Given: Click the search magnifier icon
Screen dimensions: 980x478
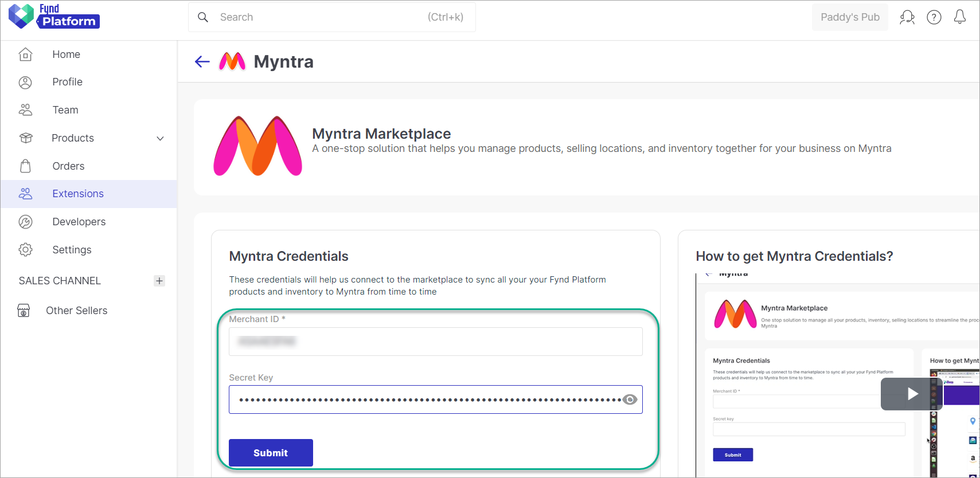Looking at the screenshot, I should point(203,17).
